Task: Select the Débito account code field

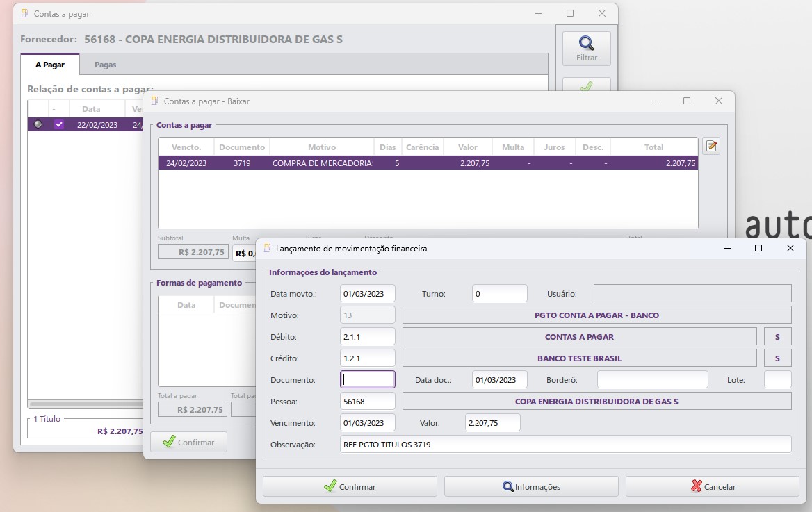Action: coord(368,337)
